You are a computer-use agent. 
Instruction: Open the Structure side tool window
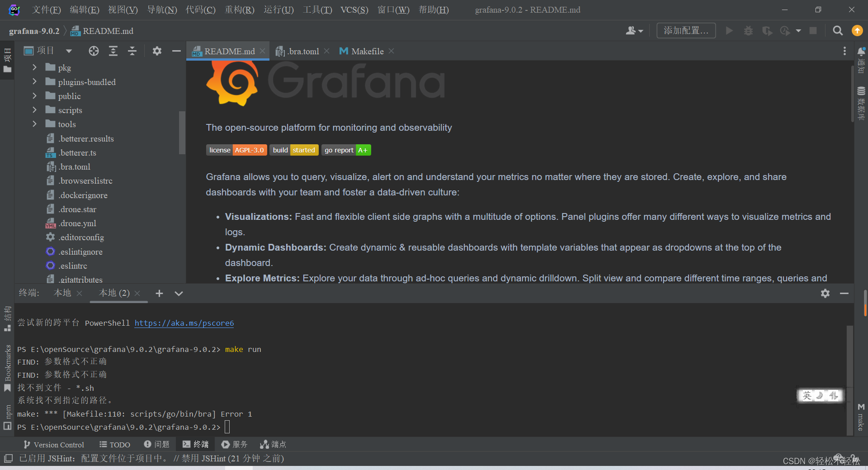click(x=7, y=318)
